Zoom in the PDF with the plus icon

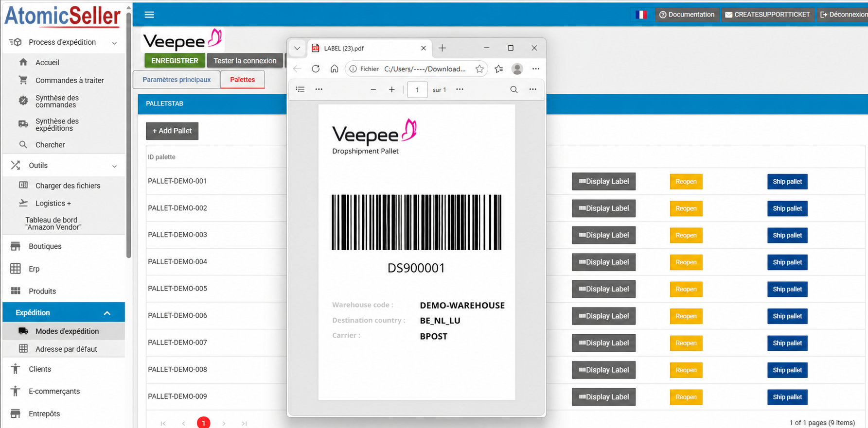[392, 89]
